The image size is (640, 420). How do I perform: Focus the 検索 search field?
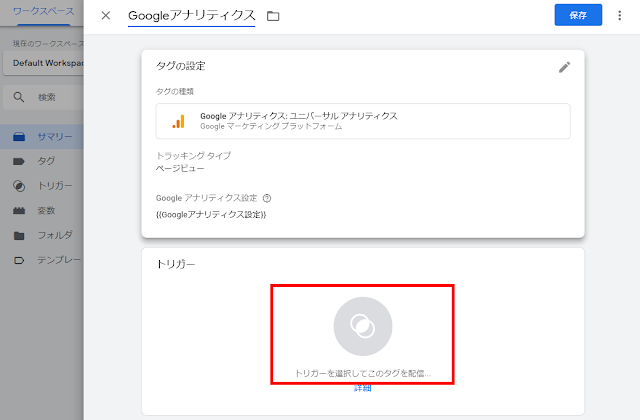(x=43, y=97)
